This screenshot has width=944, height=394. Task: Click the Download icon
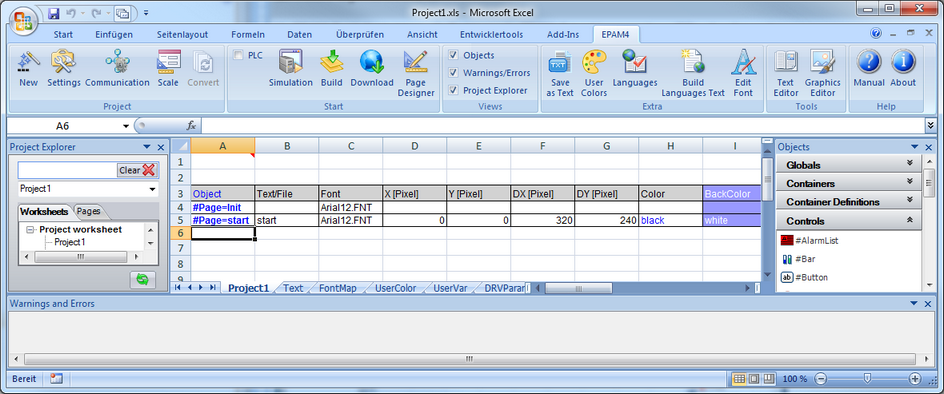point(371,62)
